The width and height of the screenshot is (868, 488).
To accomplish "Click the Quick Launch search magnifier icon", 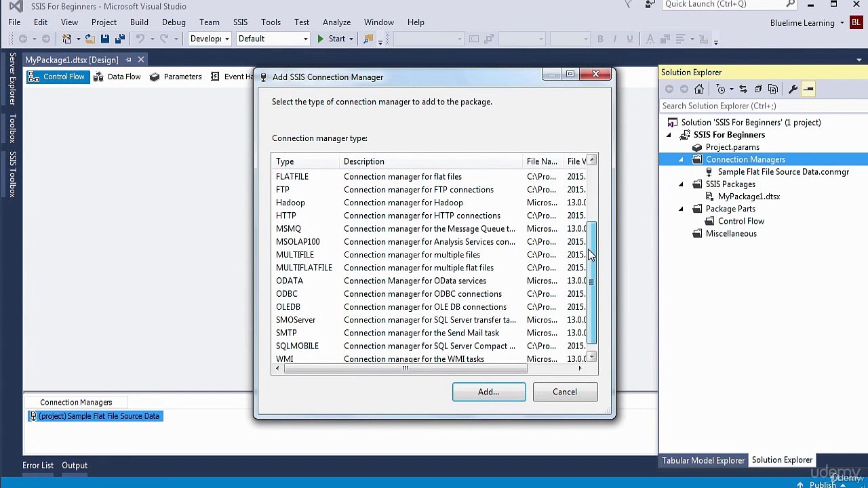I will point(790,4).
